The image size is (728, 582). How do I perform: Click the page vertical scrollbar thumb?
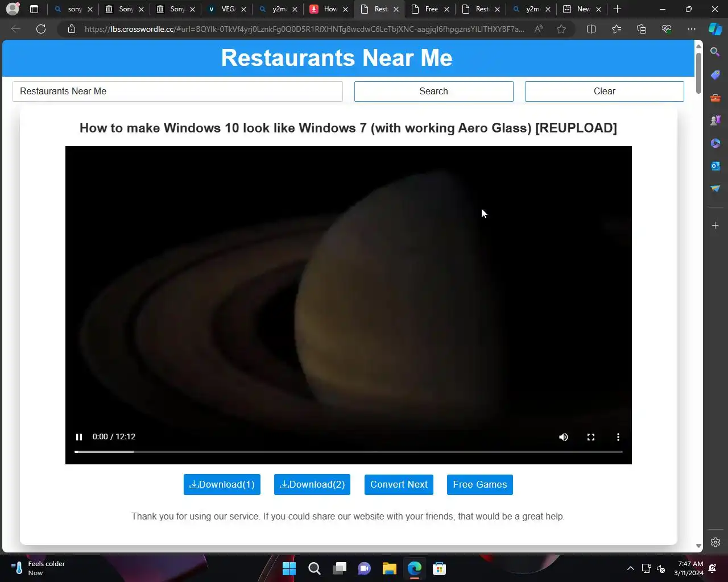(x=698, y=74)
